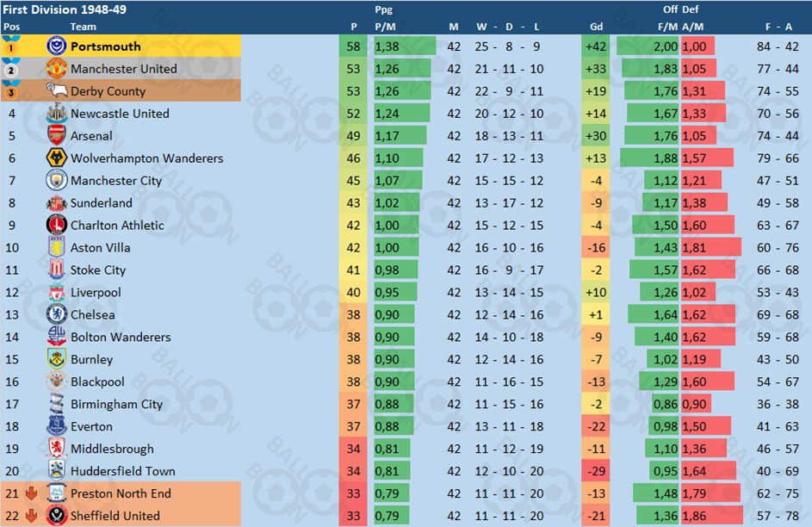Click the Newcastle United team name
The height and width of the screenshot is (527, 812).
coord(120,114)
